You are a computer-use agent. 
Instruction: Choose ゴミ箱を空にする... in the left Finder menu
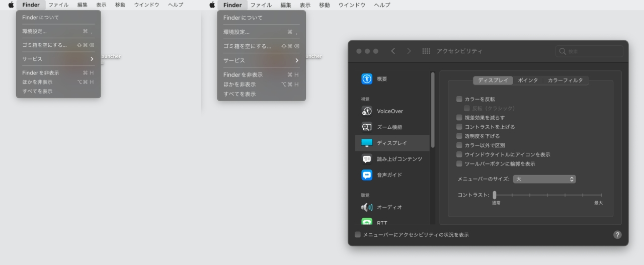click(x=58, y=45)
